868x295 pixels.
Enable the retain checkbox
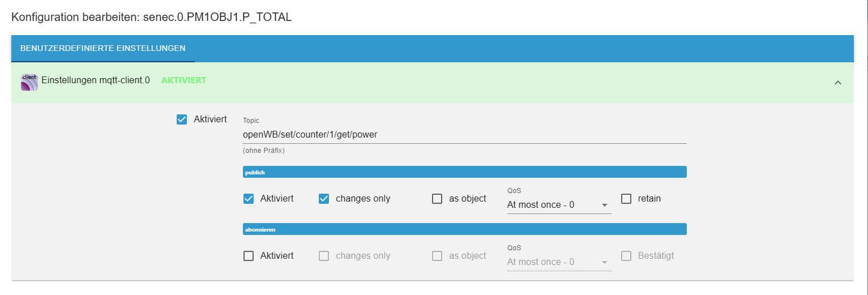pos(626,199)
